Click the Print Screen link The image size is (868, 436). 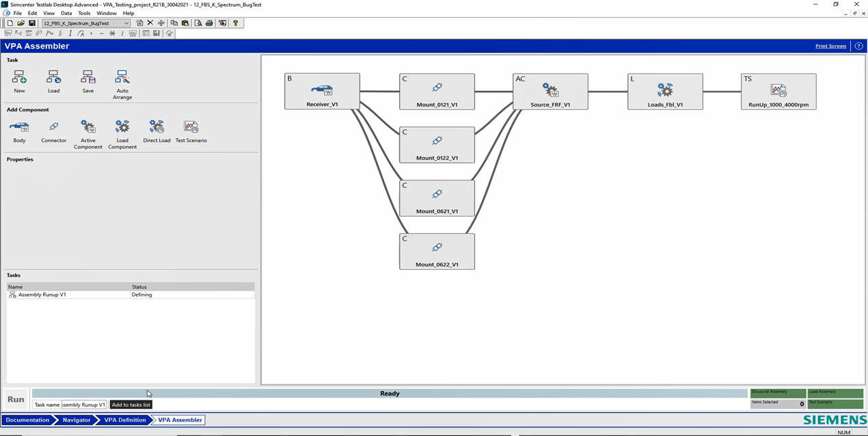coord(830,46)
